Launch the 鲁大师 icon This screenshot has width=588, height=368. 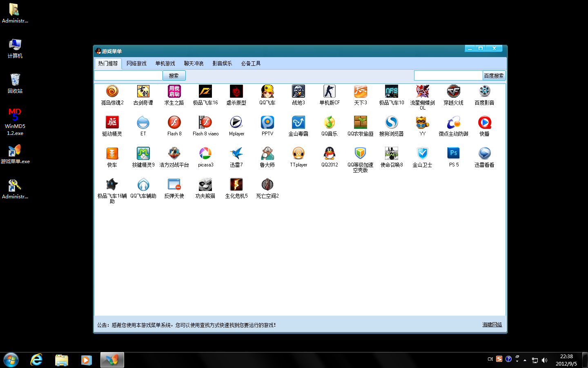(x=267, y=153)
